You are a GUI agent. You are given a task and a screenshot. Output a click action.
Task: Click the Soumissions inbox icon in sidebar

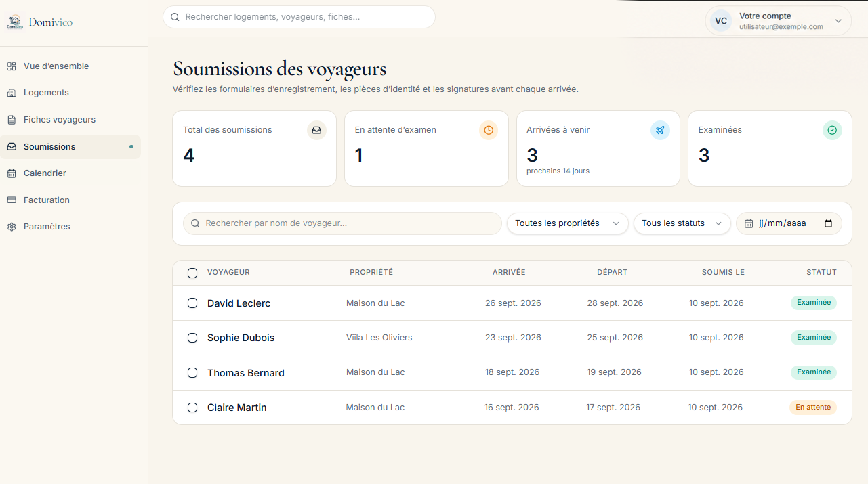(x=12, y=146)
